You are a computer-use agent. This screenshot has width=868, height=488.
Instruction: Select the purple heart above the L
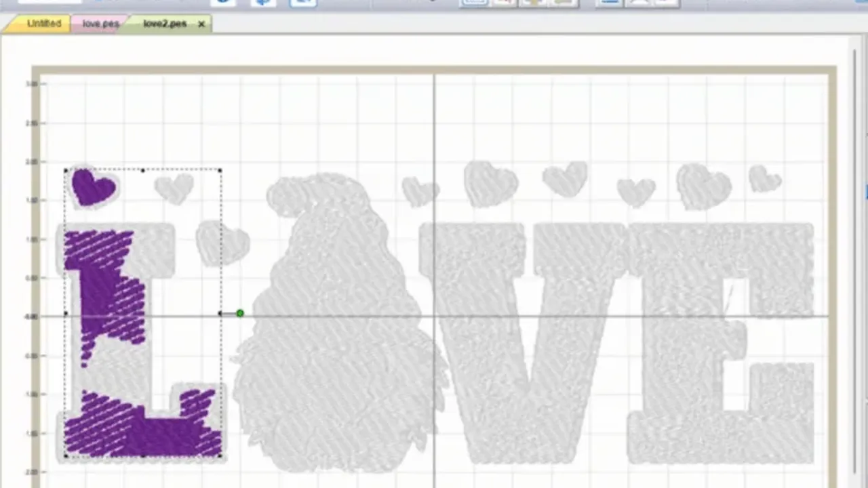click(x=92, y=186)
